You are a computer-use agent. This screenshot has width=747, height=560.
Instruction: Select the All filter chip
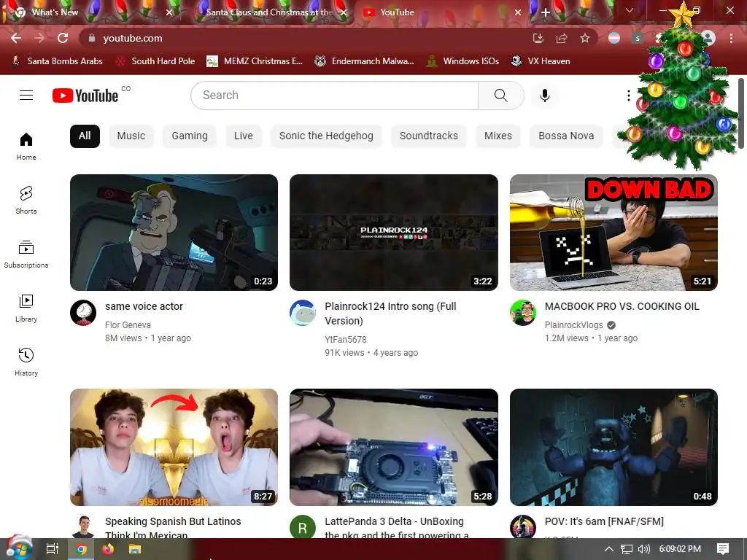[x=85, y=136]
